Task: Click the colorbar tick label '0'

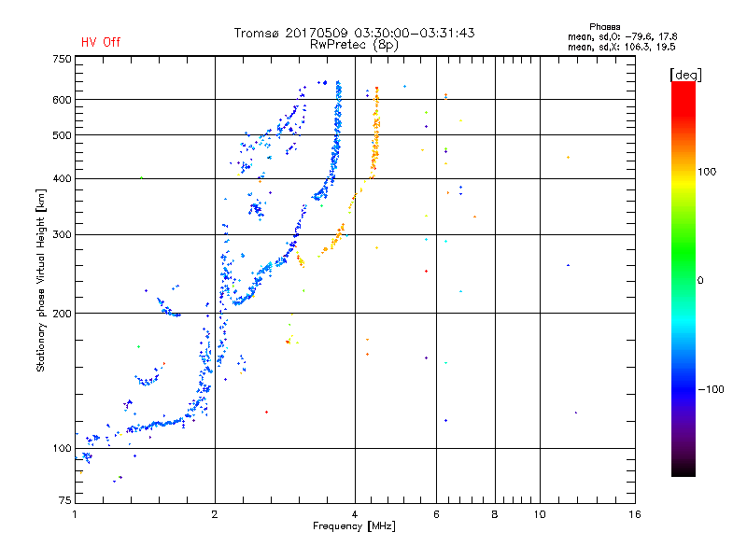Action: [x=700, y=281]
